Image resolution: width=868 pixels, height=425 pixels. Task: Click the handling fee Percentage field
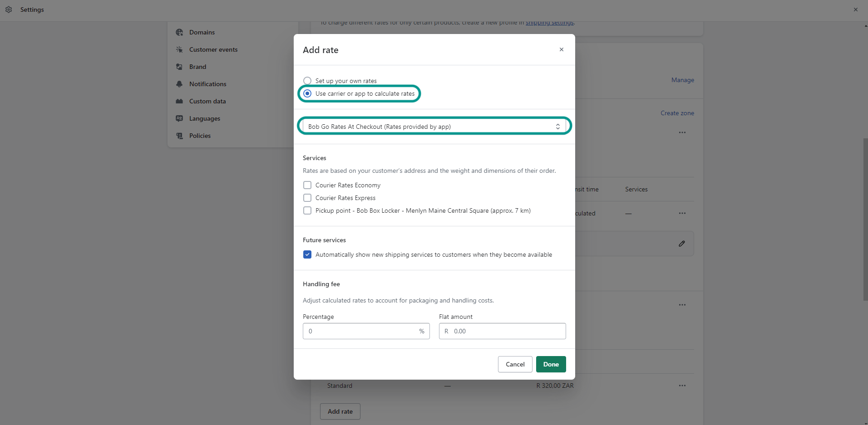pos(360,331)
